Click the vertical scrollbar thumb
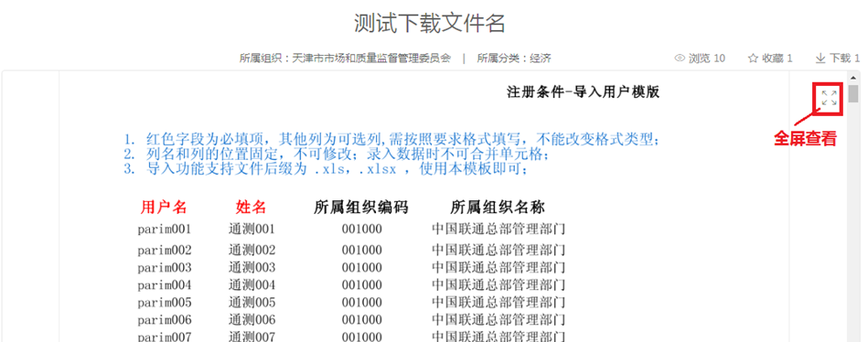This screenshot has height=342, width=868. [x=853, y=93]
